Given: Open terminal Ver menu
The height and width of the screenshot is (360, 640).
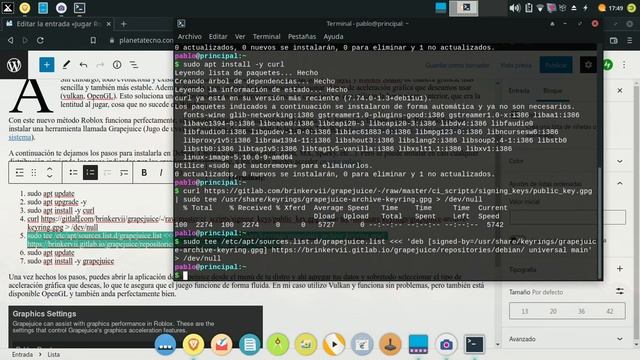Looking at the screenshot, I should click(x=240, y=36).
